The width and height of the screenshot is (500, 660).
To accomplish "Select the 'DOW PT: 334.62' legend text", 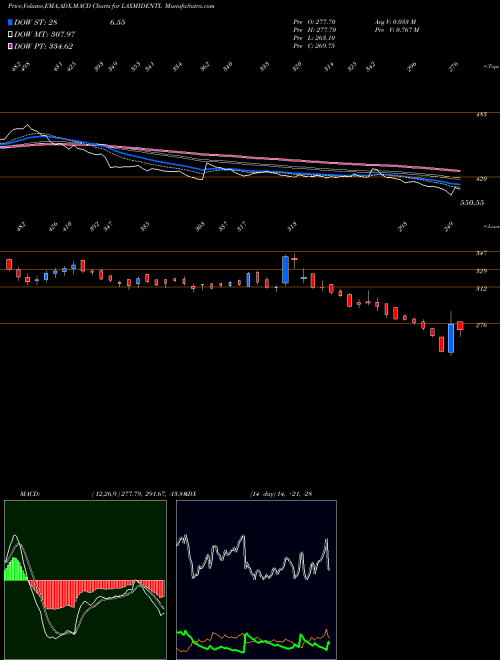I will [x=44, y=46].
